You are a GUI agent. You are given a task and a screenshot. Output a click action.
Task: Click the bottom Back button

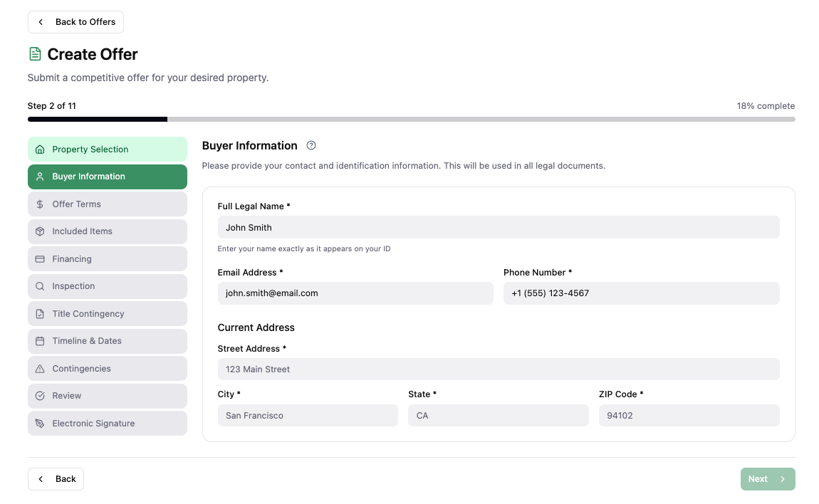56,479
